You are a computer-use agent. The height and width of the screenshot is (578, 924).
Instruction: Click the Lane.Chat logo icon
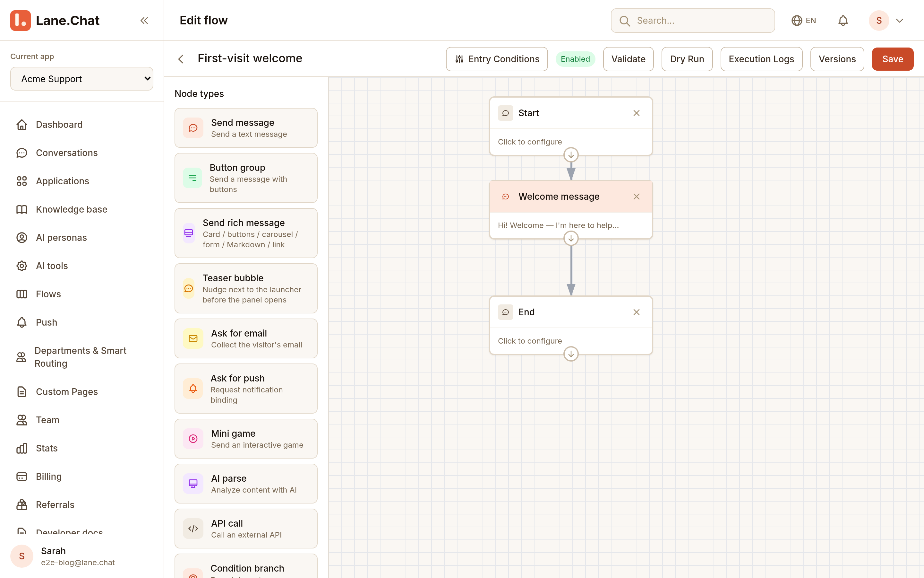[x=21, y=21]
